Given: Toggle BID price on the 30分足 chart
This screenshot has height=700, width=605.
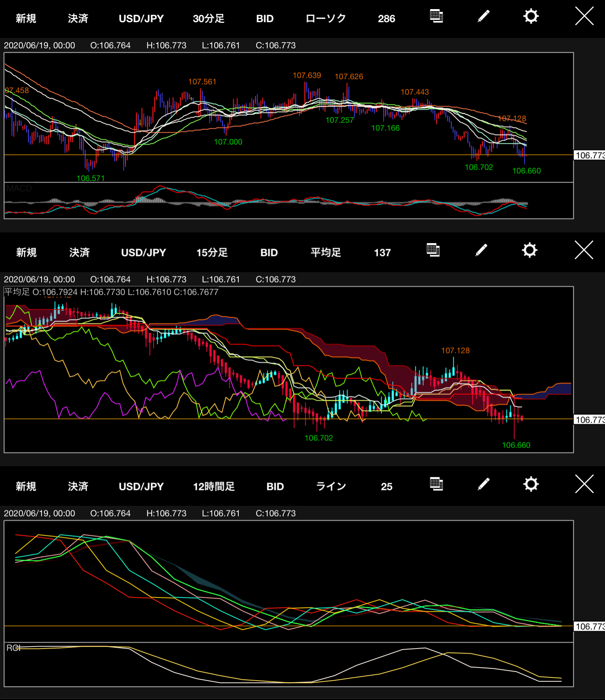Looking at the screenshot, I should pos(264,19).
